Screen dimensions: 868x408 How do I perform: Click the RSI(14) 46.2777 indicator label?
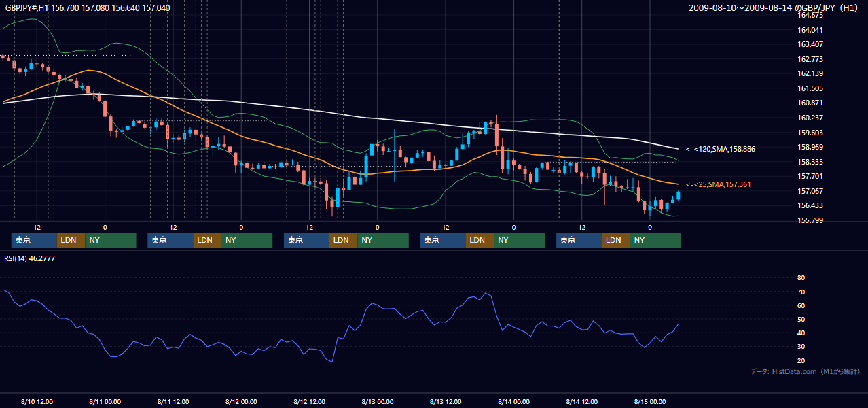pos(31,258)
